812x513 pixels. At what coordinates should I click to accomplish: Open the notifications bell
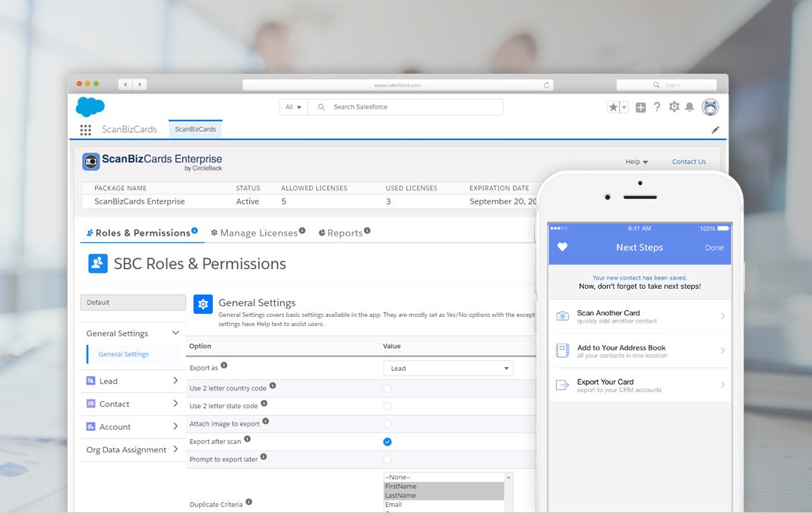click(690, 106)
